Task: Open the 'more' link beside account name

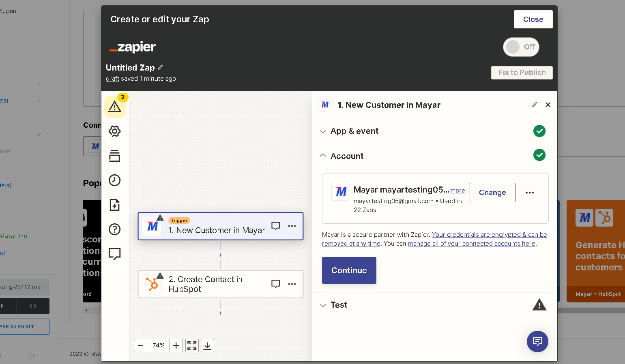Action: [457, 191]
